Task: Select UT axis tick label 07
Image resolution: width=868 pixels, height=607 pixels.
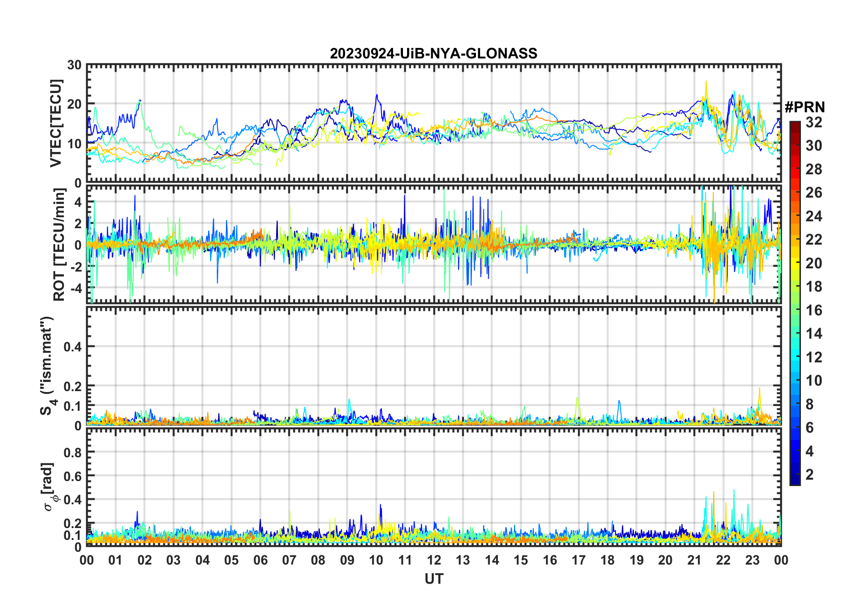Action: pos(289,560)
